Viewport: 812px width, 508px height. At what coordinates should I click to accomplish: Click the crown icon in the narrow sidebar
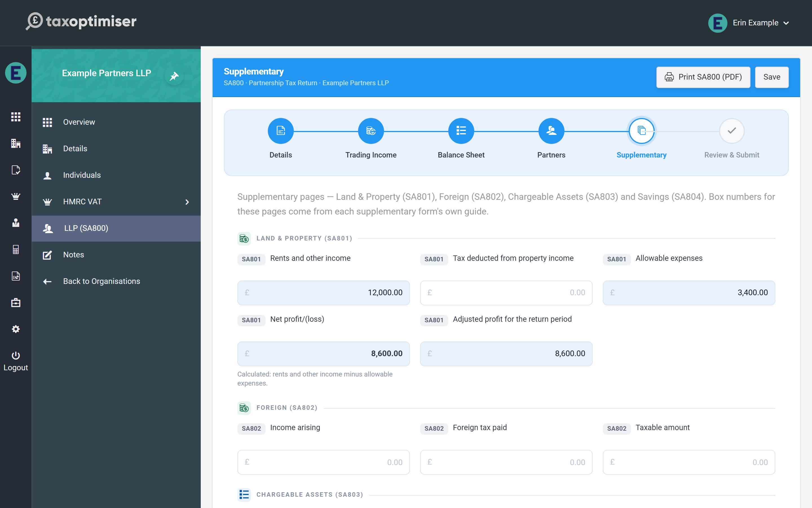(x=16, y=196)
